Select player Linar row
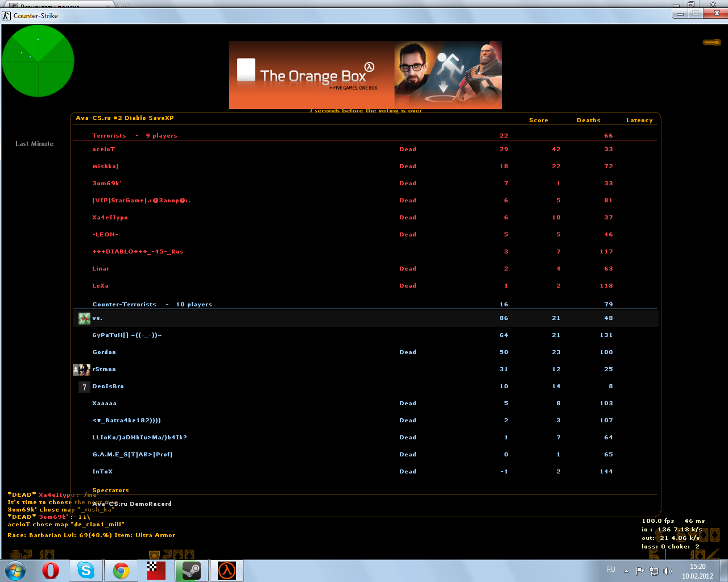728x582 pixels. click(365, 269)
